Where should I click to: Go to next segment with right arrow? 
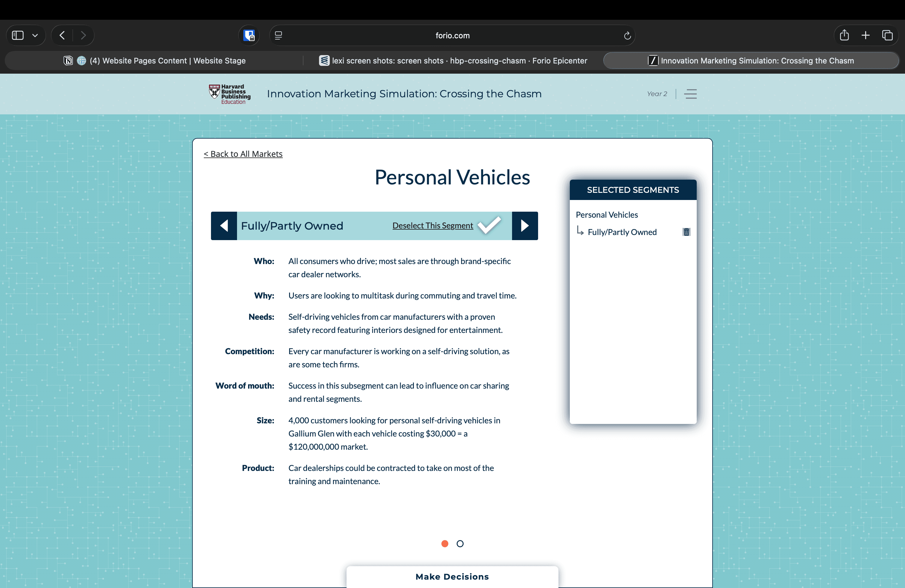(525, 225)
